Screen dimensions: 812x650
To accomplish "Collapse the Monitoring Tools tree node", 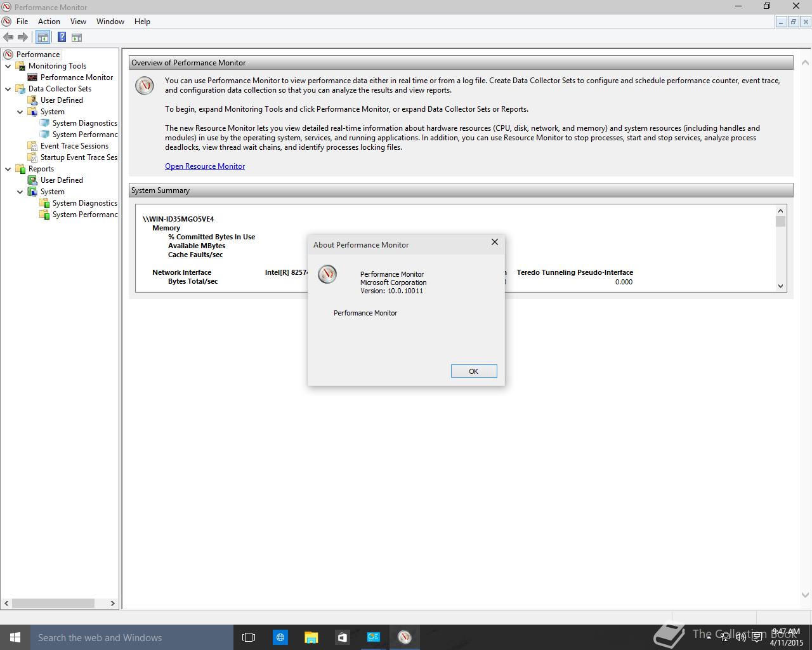I will (8, 66).
